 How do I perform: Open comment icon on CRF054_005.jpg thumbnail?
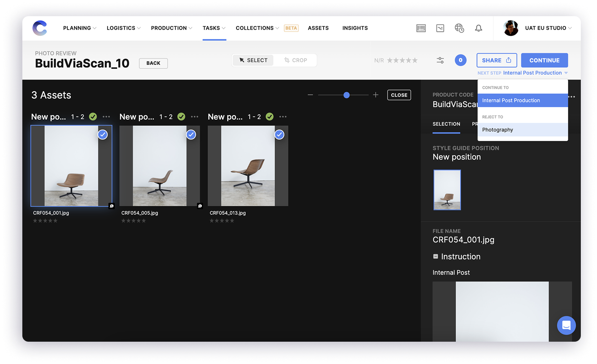pos(200,206)
